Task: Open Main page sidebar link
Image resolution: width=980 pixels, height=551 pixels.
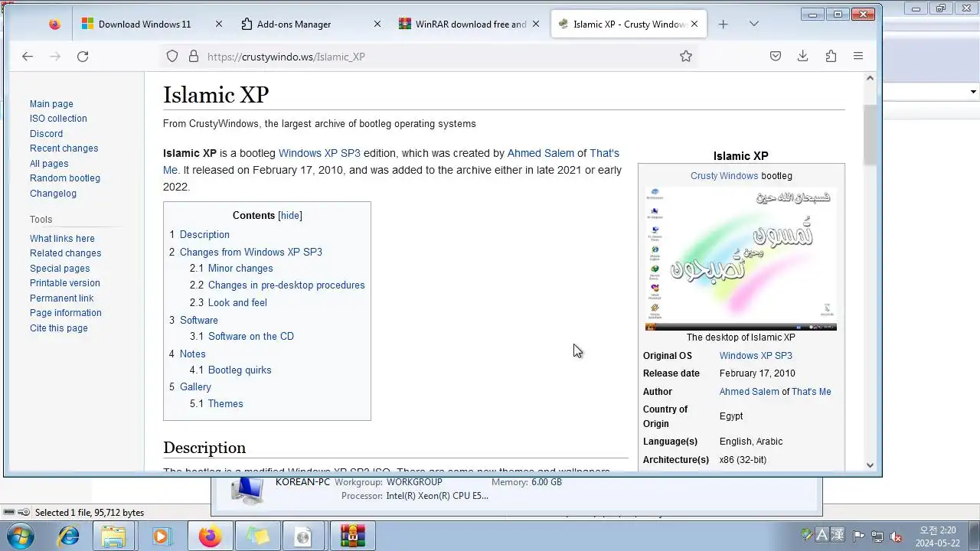Action: (x=51, y=104)
